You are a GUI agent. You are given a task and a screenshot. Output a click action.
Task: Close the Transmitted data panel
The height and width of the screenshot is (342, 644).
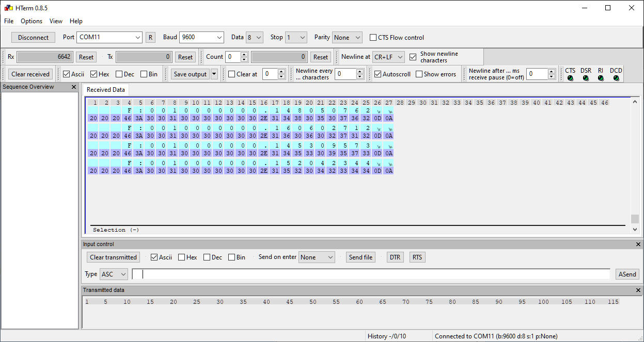click(638, 290)
